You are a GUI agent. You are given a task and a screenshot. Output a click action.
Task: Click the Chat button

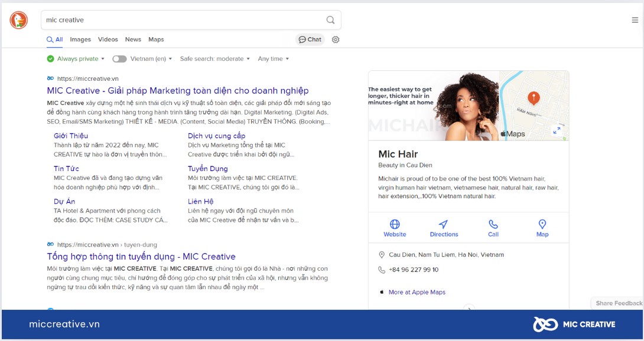[310, 40]
